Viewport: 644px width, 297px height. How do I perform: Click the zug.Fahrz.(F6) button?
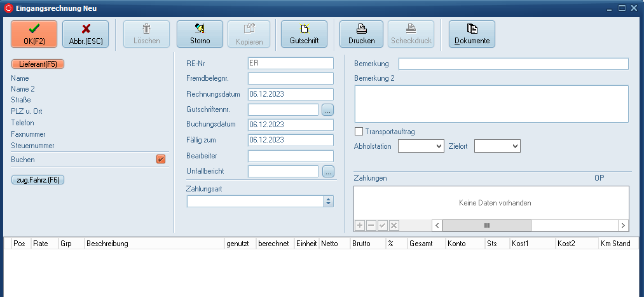click(38, 180)
